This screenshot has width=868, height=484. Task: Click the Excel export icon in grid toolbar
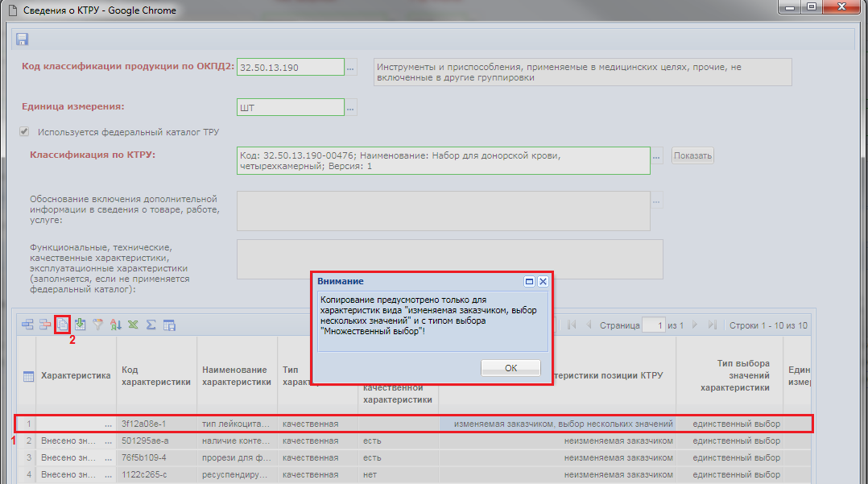coord(133,325)
